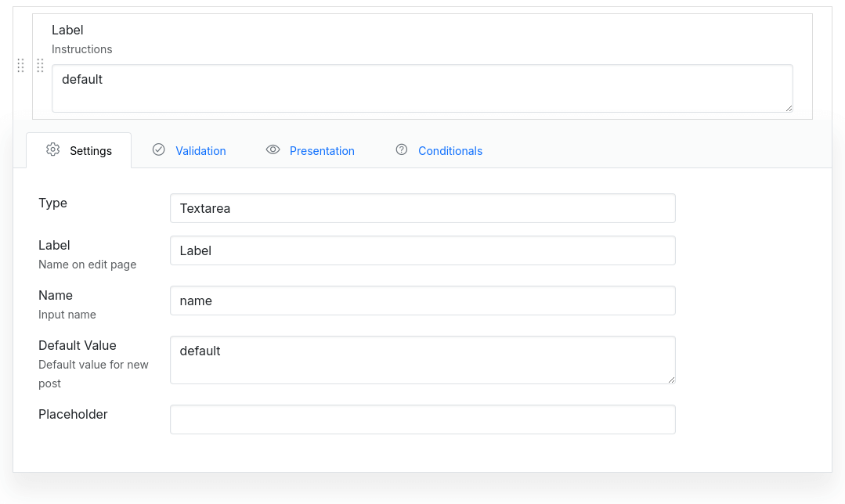Select the Conditionals tab

[x=450, y=151]
